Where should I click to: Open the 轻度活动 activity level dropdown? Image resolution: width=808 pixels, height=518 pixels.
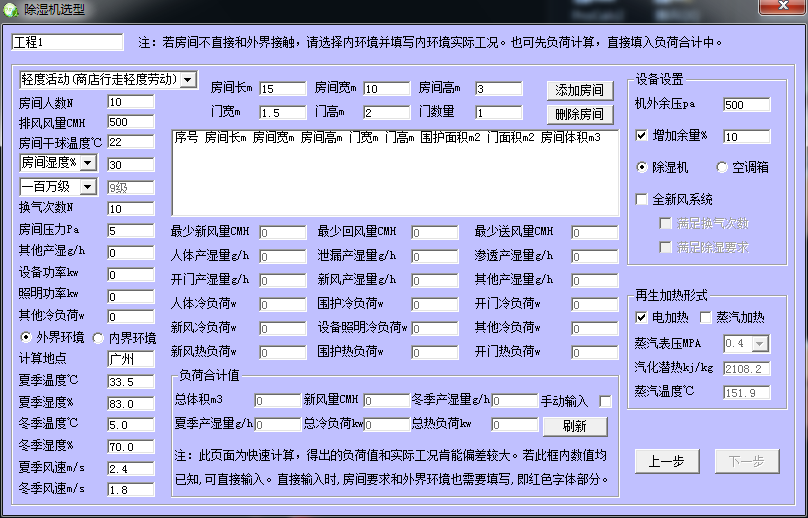coord(188,79)
